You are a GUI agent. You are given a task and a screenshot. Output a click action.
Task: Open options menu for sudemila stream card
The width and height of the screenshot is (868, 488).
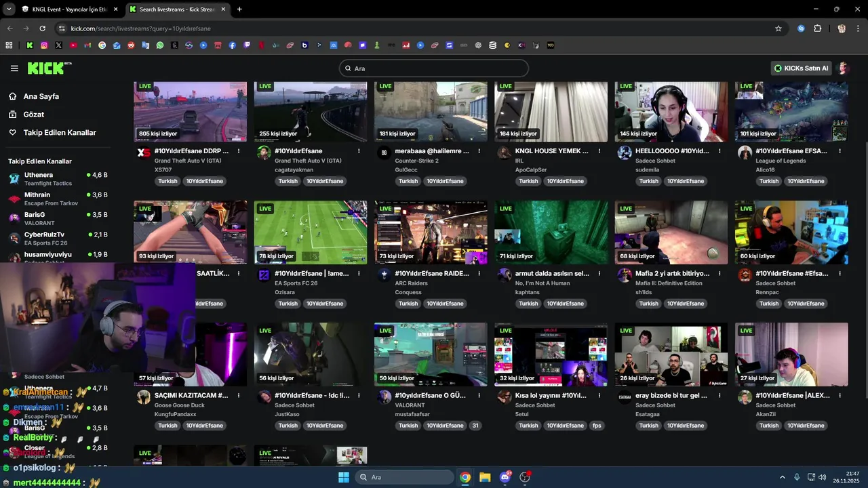point(719,151)
